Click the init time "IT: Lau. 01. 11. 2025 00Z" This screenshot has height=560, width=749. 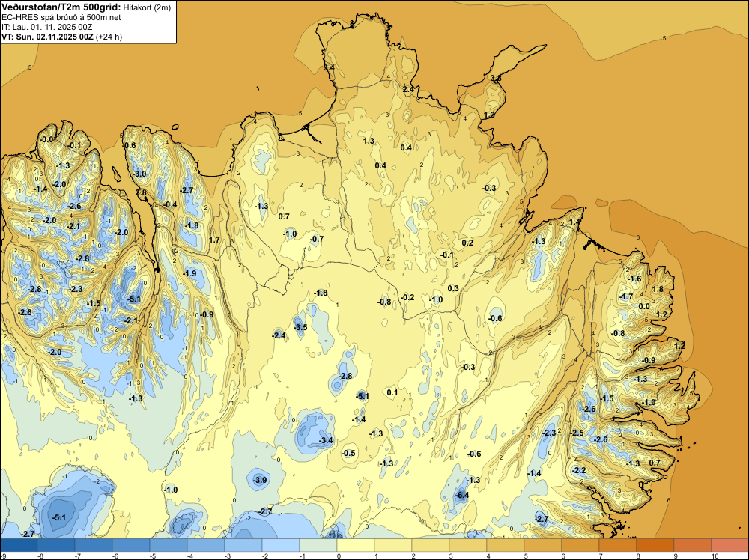[46, 27]
